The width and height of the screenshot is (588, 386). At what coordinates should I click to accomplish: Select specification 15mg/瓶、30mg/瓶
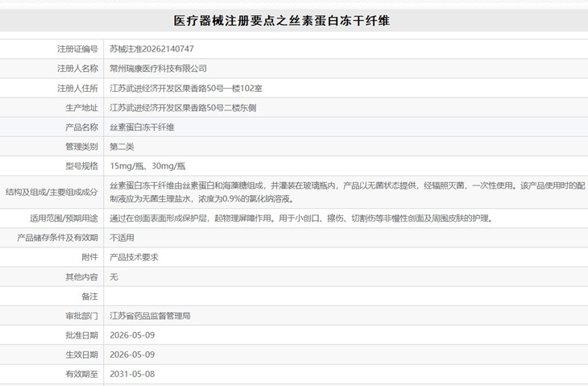(x=147, y=166)
